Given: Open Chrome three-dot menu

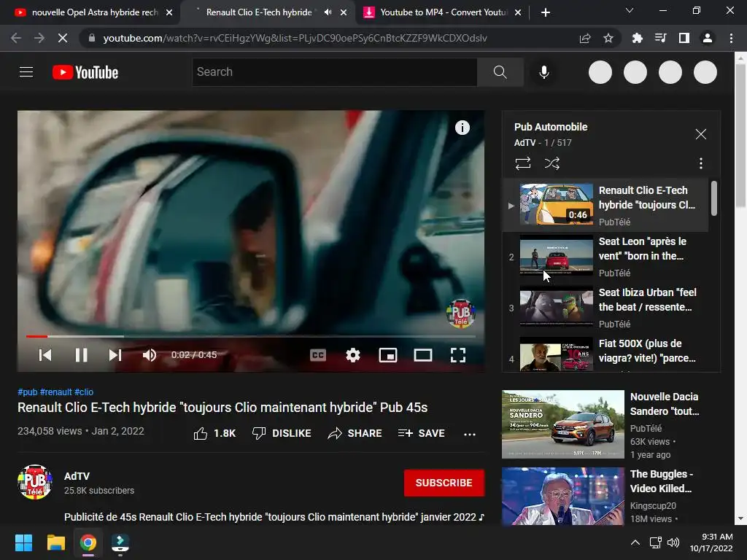Looking at the screenshot, I should 731,38.
